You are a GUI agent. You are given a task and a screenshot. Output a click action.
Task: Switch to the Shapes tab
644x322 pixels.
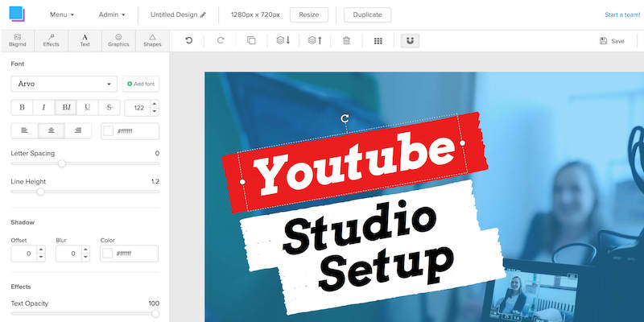tap(152, 40)
